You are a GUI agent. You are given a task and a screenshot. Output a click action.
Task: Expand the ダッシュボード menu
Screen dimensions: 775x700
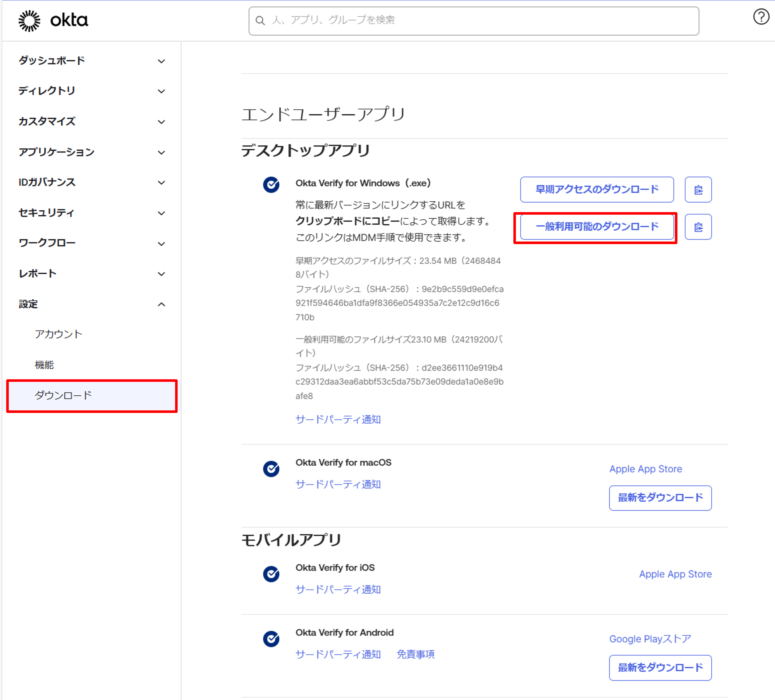pyautogui.click(x=91, y=61)
